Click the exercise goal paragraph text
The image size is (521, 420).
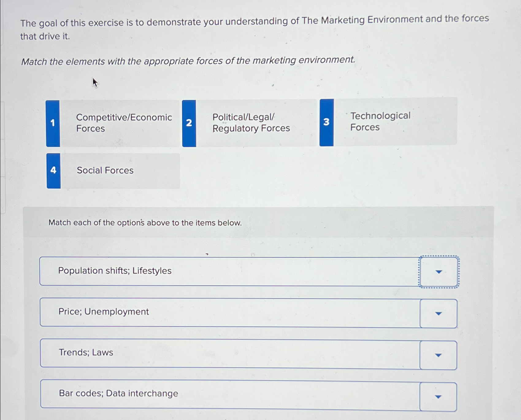click(x=255, y=28)
